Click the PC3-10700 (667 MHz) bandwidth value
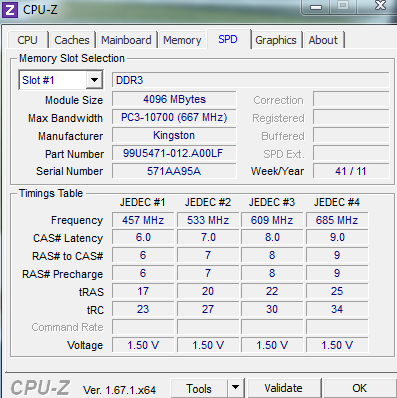The width and height of the screenshot is (397, 398). coord(174,117)
